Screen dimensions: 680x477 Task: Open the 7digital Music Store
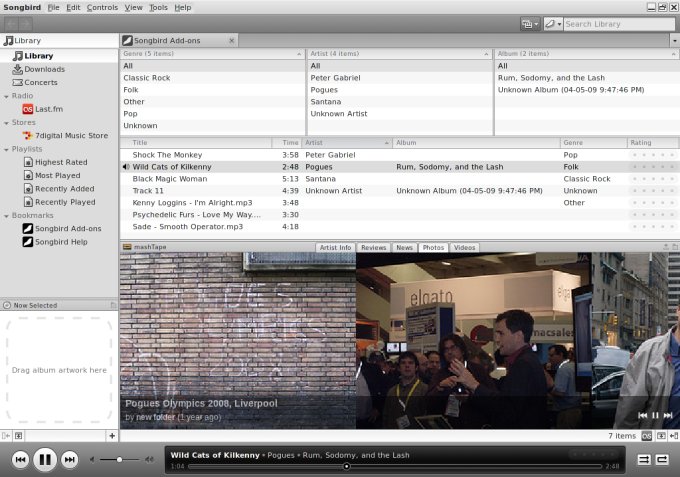click(71, 135)
